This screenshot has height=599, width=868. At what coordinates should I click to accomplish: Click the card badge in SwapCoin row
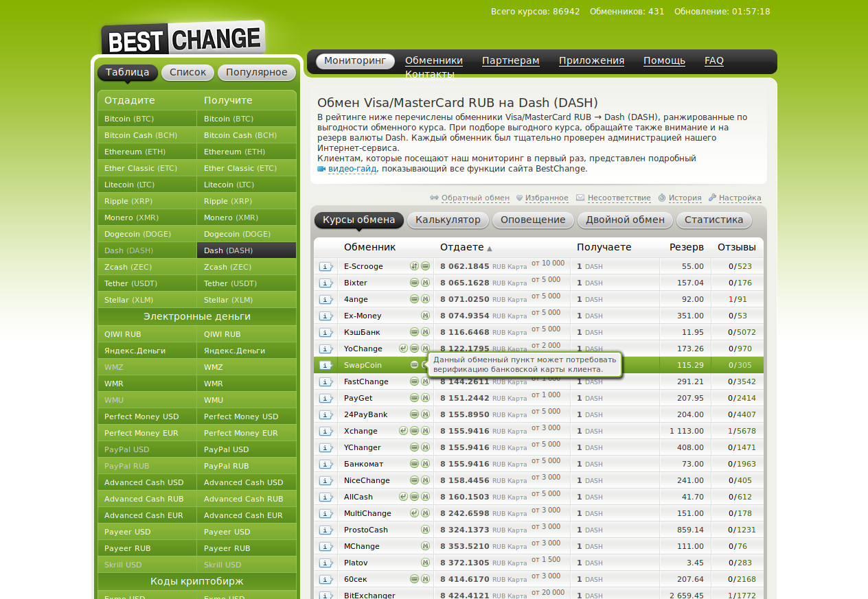tap(414, 365)
